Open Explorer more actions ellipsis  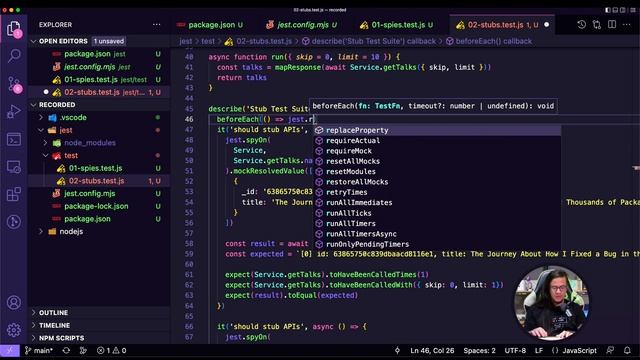tap(157, 25)
